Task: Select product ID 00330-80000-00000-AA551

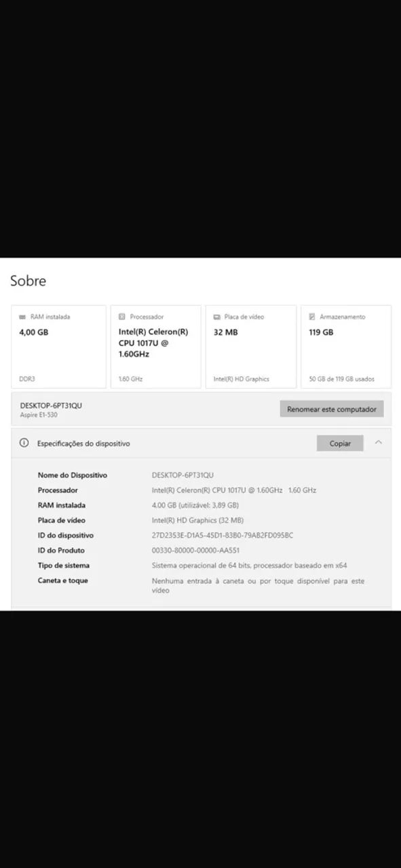Action: coord(195,550)
